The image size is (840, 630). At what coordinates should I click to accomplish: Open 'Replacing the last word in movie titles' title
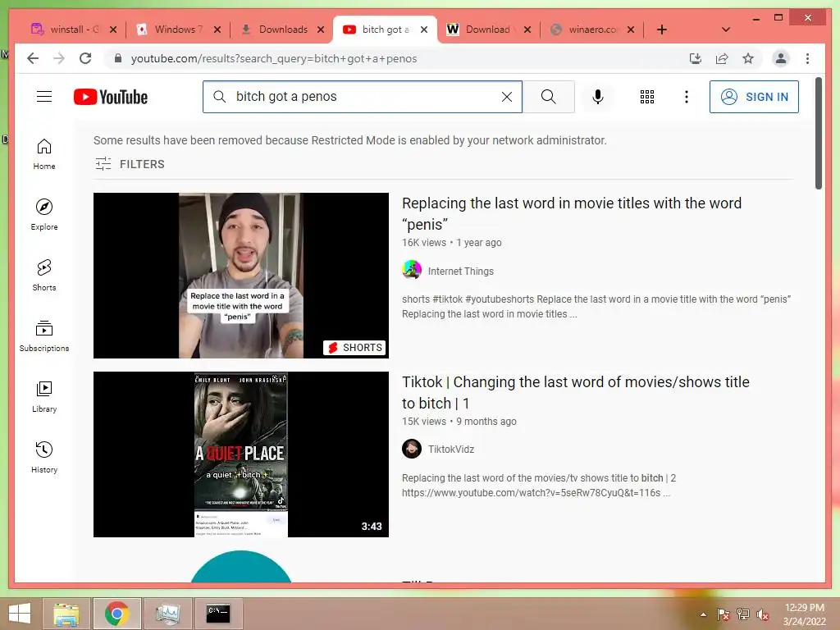(572, 214)
